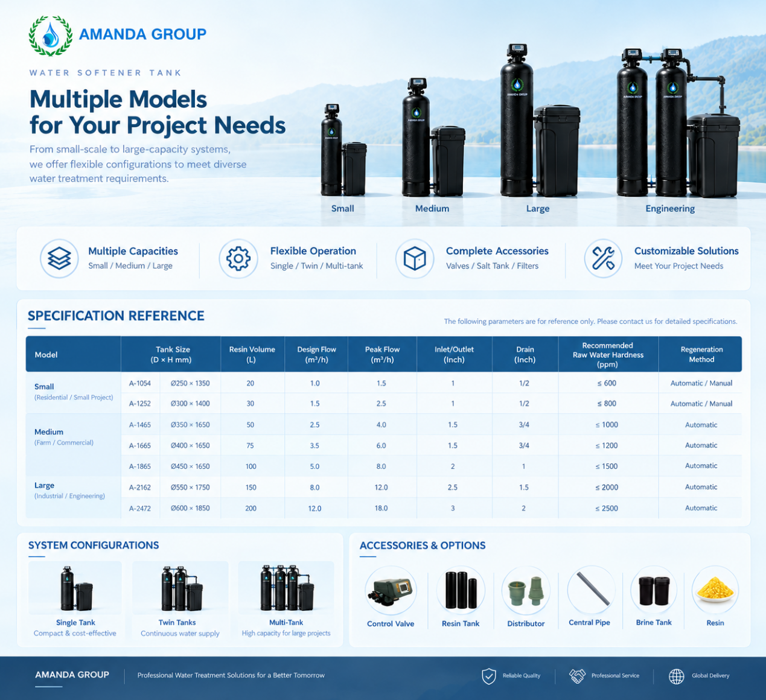Click the Peak Flow column header

click(382, 354)
